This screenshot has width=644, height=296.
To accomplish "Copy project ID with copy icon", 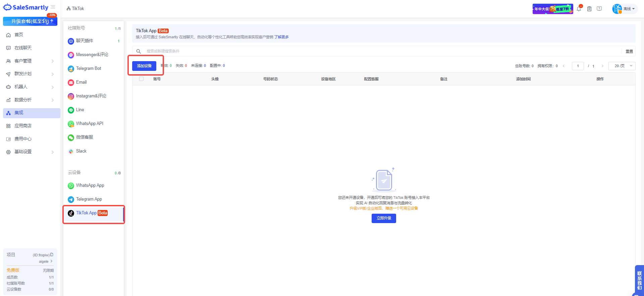I will pyautogui.click(x=52, y=255).
